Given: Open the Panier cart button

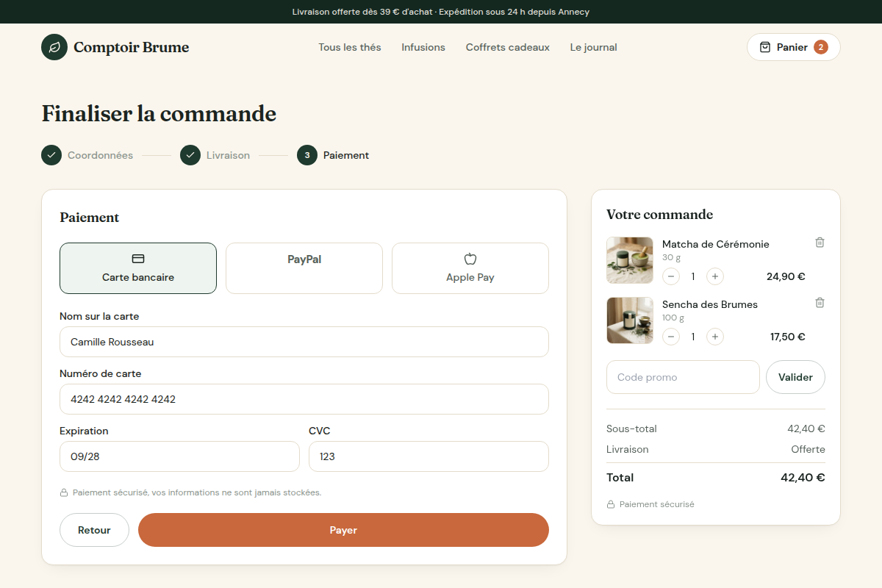Looking at the screenshot, I should pos(794,47).
